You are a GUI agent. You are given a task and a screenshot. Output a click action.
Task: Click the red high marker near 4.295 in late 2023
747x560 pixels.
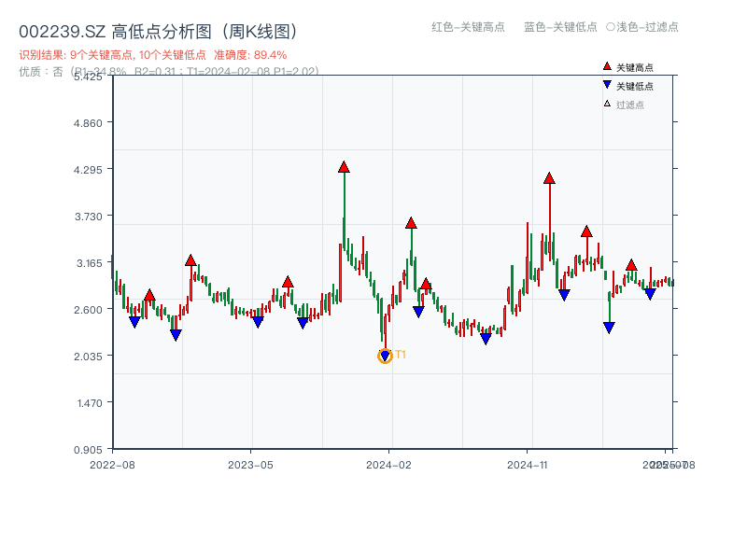[x=344, y=168]
